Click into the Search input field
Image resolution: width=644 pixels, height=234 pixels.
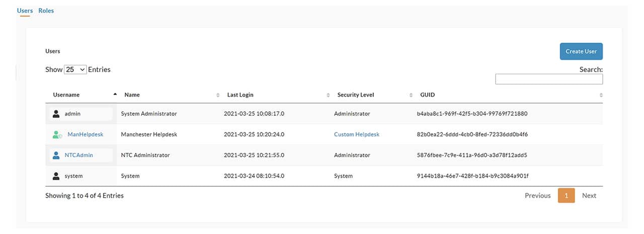click(549, 79)
